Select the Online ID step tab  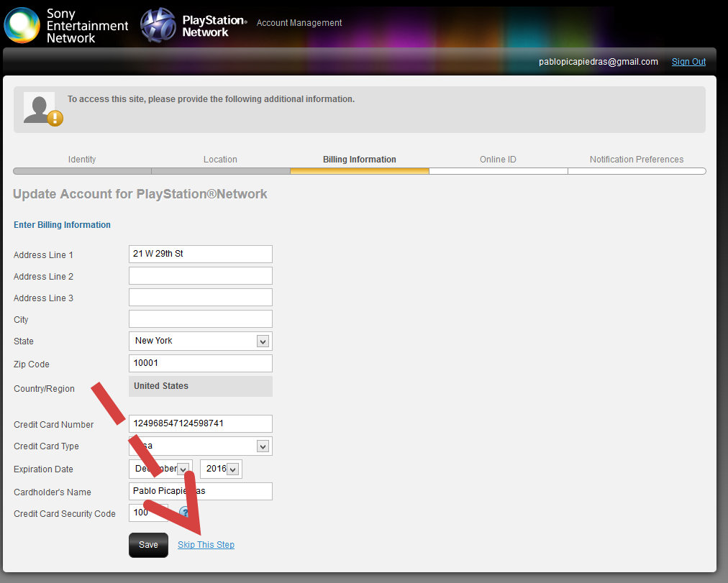point(498,160)
